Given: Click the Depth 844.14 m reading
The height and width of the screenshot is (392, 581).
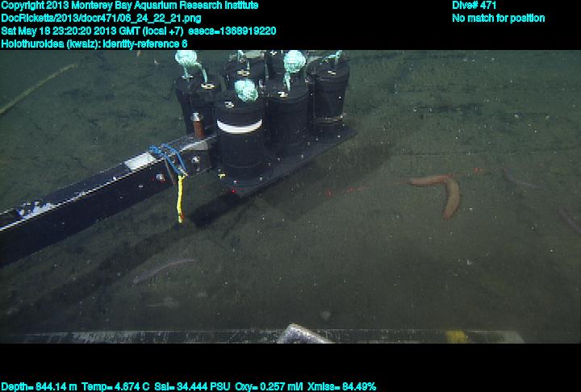Looking at the screenshot, I should coord(40,386).
